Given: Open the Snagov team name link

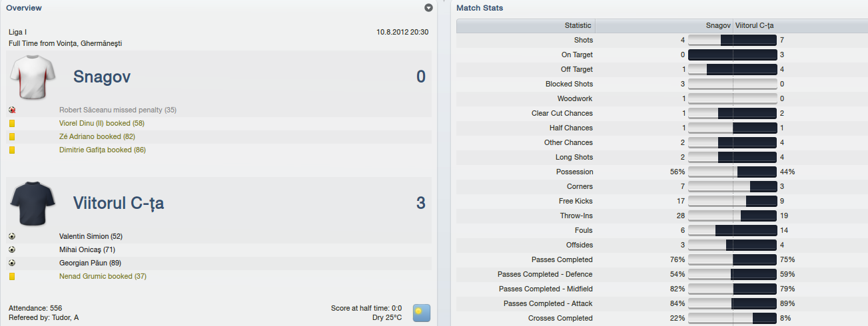Looking at the screenshot, I should pyautogui.click(x=102, y=77).
